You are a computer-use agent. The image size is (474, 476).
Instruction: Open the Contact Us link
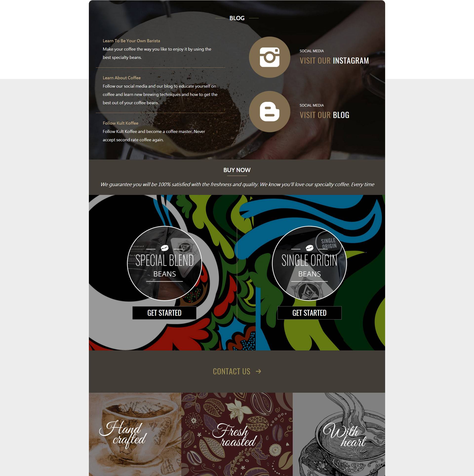coord(232,371)
